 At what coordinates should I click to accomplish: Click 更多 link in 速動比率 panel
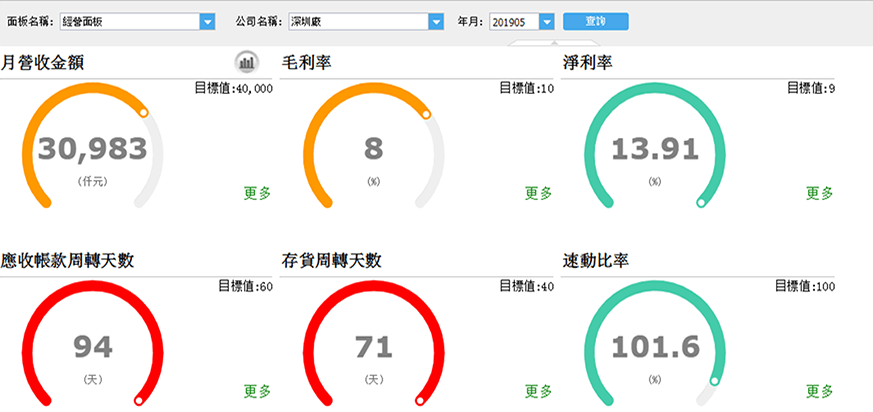[x=820, y=391]
